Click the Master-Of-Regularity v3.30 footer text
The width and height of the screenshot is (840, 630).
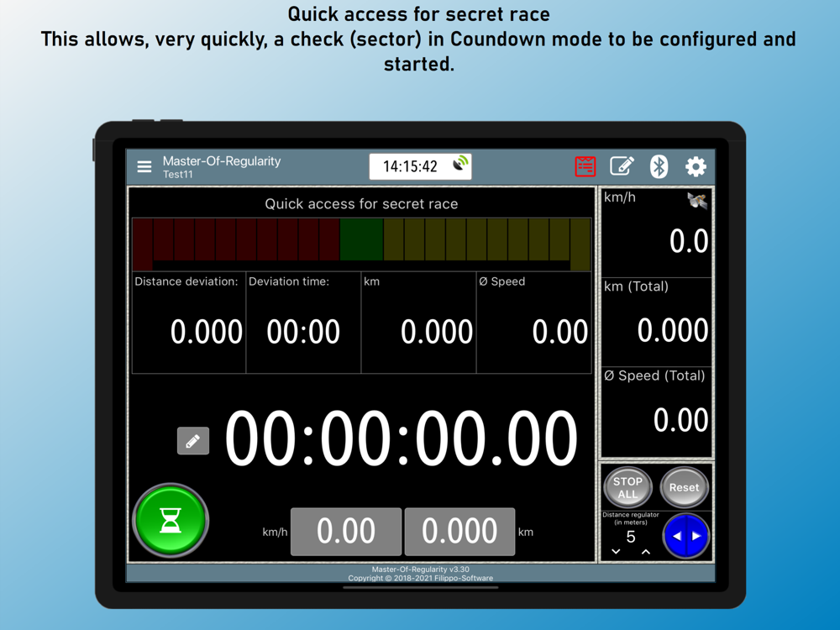[x=421, y=570]
